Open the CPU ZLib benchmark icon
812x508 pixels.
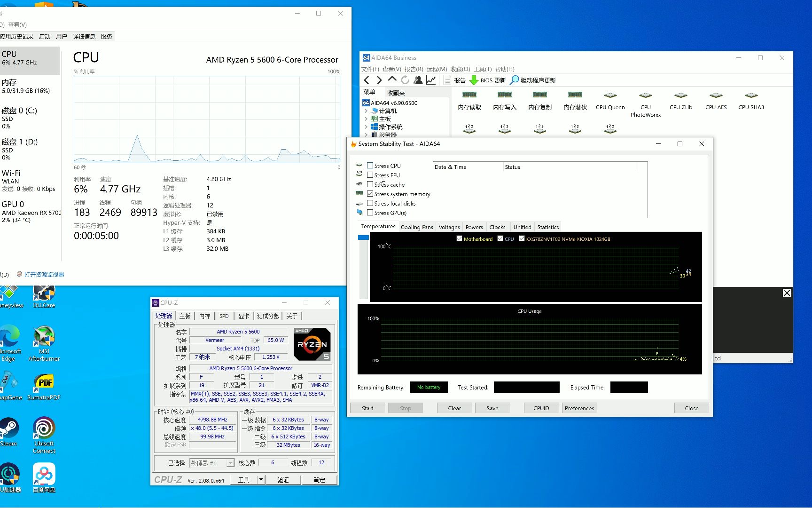[681, 101]
